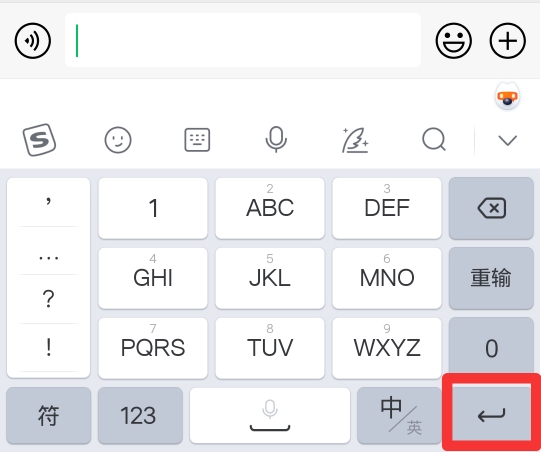This screenshot has height=452, width=541.
Task: Open the keyboard layout switcher icon
Action: point(197,140)
